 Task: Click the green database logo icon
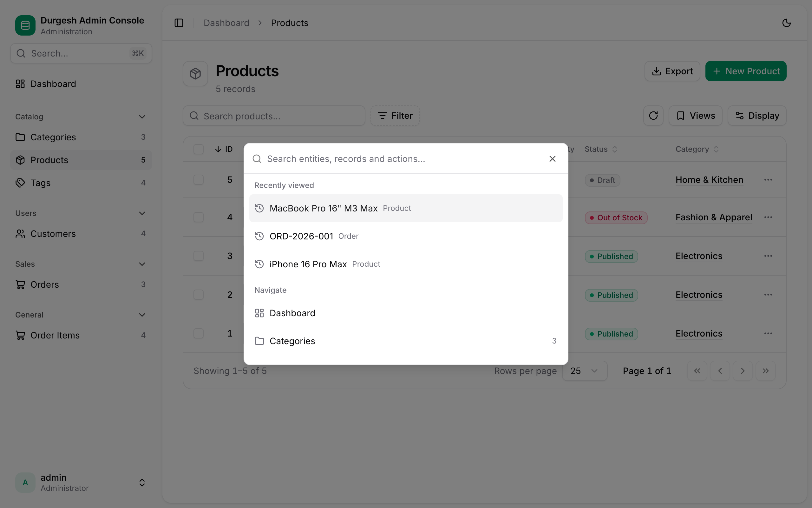[x=25, y=25]
